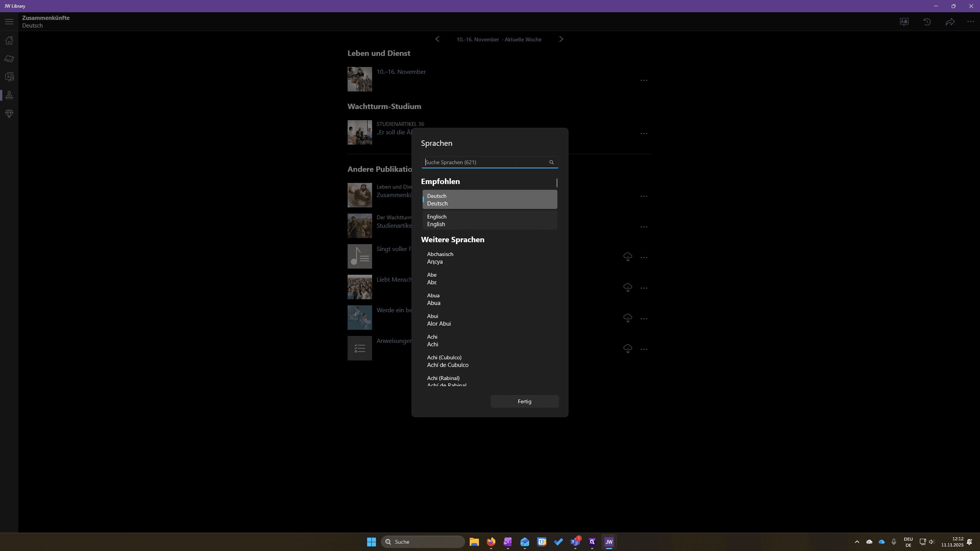Open more options for Singt voller row
Viewport: 980px width, 551px height.
click(x=644, y=258)
